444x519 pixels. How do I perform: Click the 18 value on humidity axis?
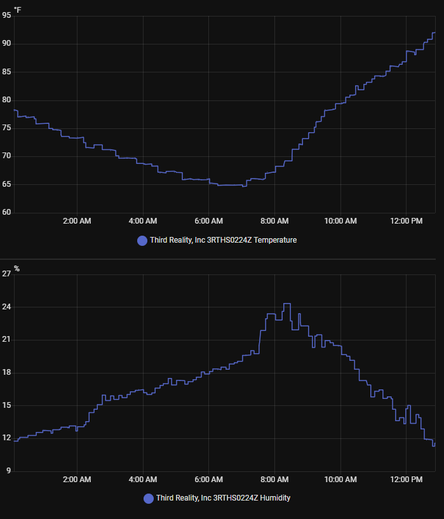6,372
